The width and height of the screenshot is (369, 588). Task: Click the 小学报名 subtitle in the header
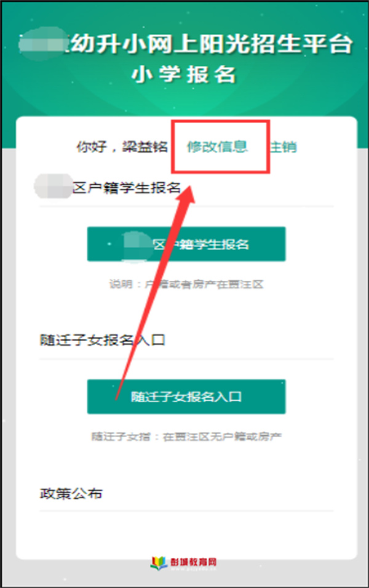pos(184,75)
